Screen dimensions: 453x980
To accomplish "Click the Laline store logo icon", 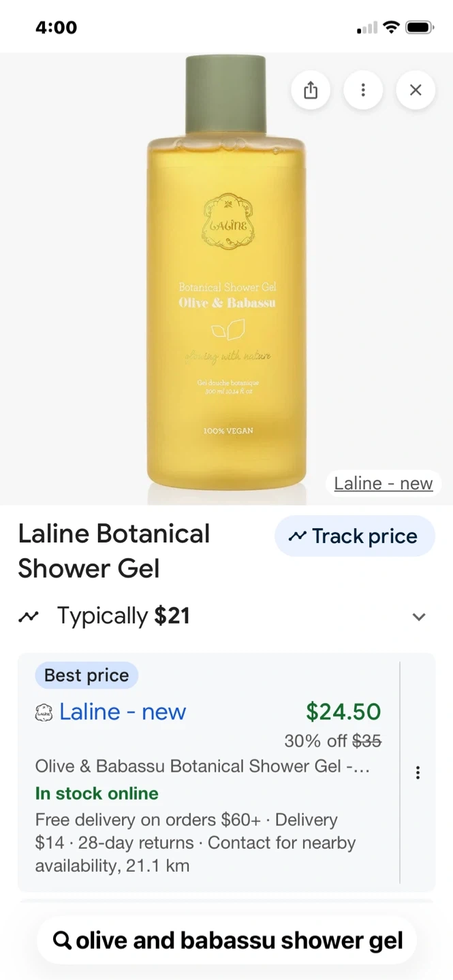I will tap(44, 713).
